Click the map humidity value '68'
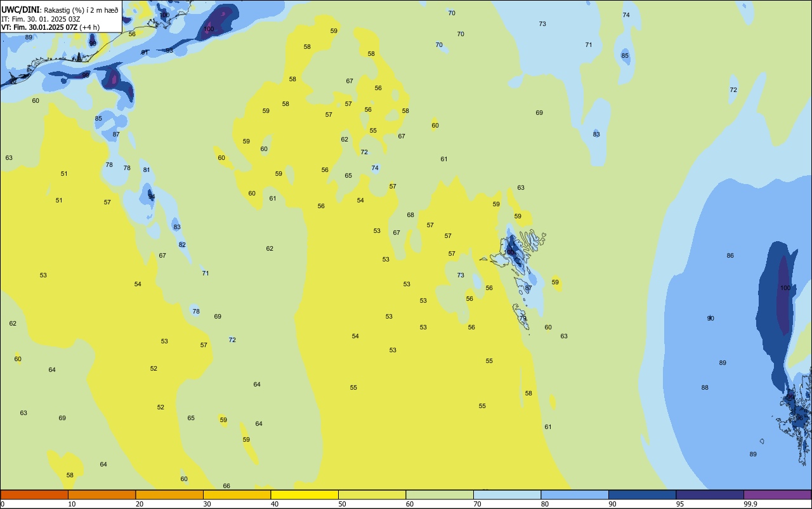Screen dimensions: 812x509 pos(410,215)
